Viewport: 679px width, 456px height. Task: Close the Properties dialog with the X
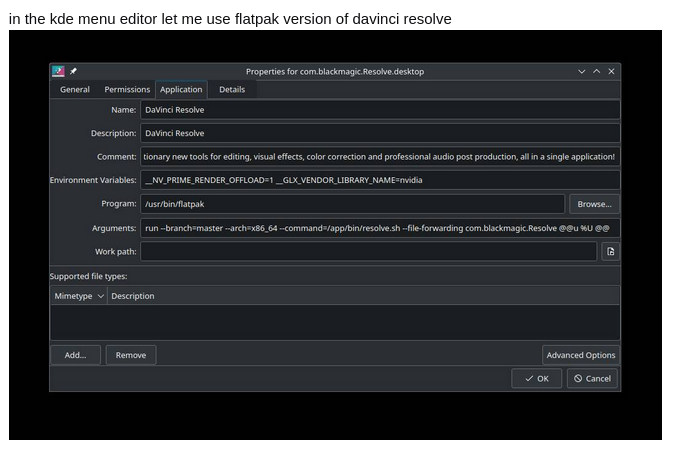pyautogui.click(x=612, y=71)
